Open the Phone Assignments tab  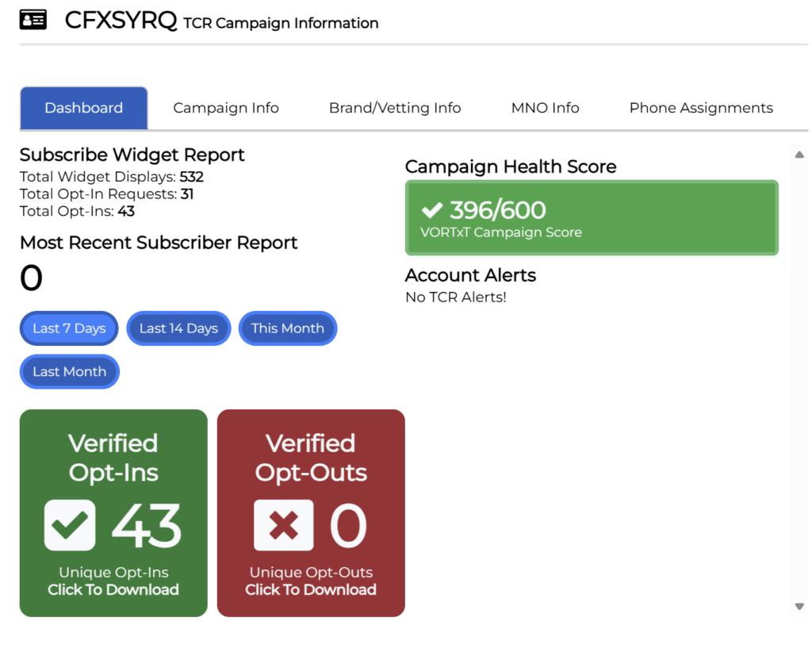click(x=701, y=108)
